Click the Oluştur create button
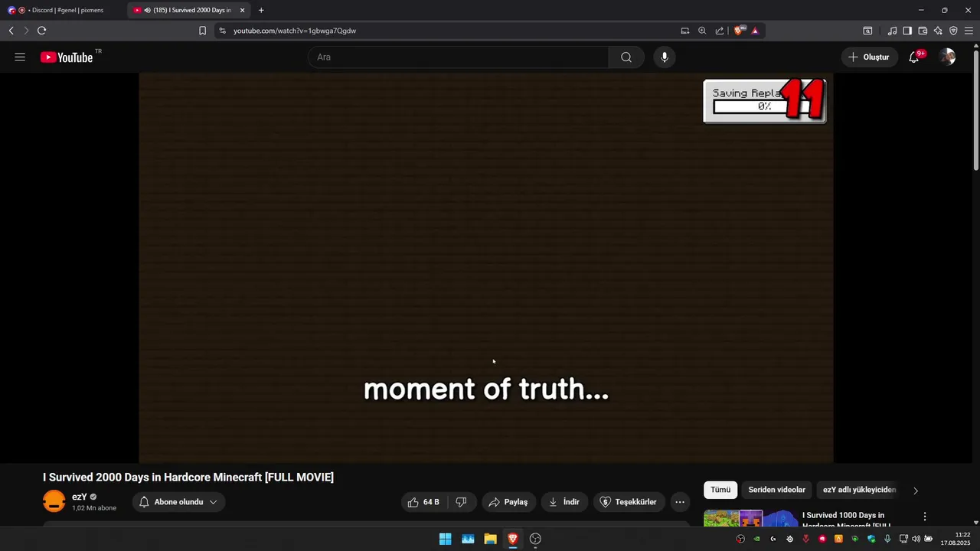Image resolution: width=980 pixels, height=551 pixels. coord(869,57)
